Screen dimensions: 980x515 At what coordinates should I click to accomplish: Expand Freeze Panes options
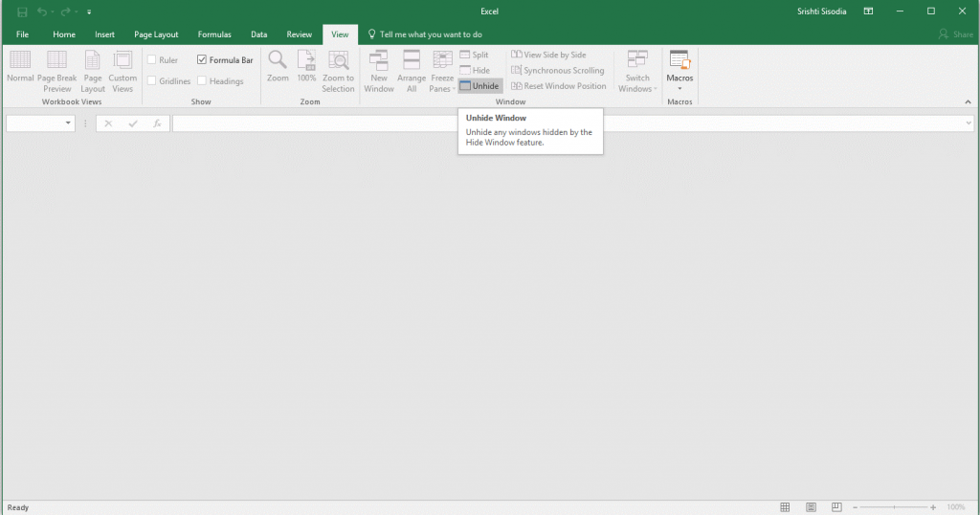coord(442,71)
